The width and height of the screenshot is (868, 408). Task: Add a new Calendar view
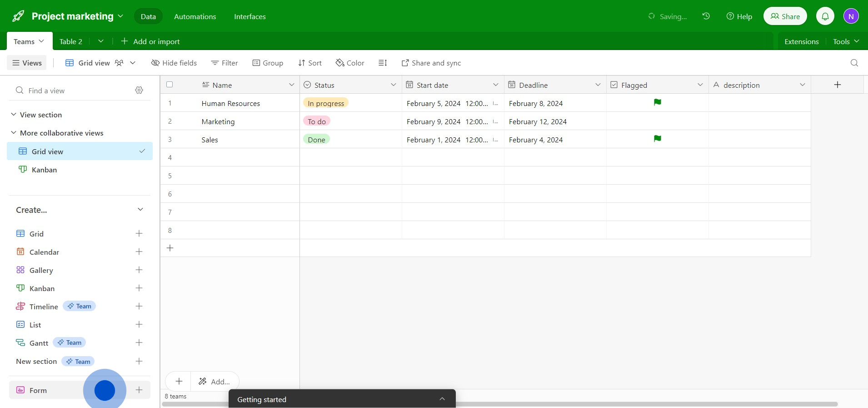tap(139, 252)
